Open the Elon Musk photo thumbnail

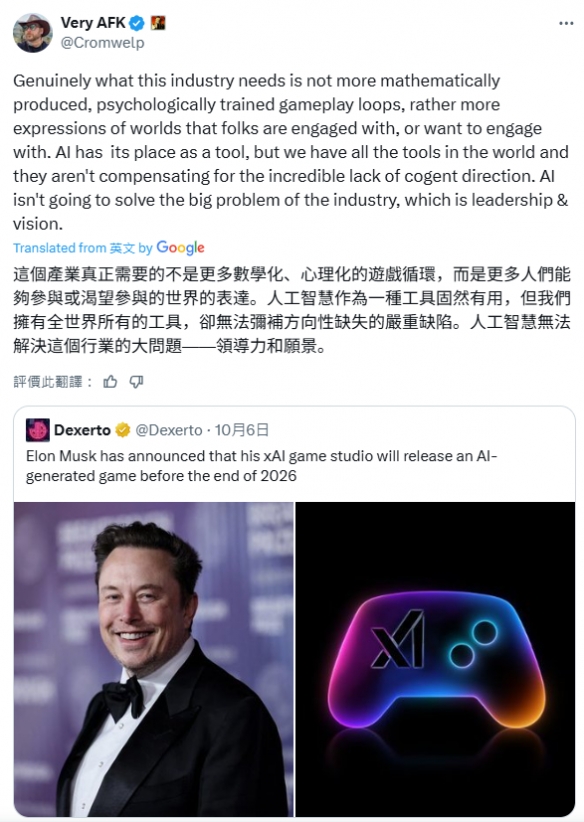click(154, 659)
